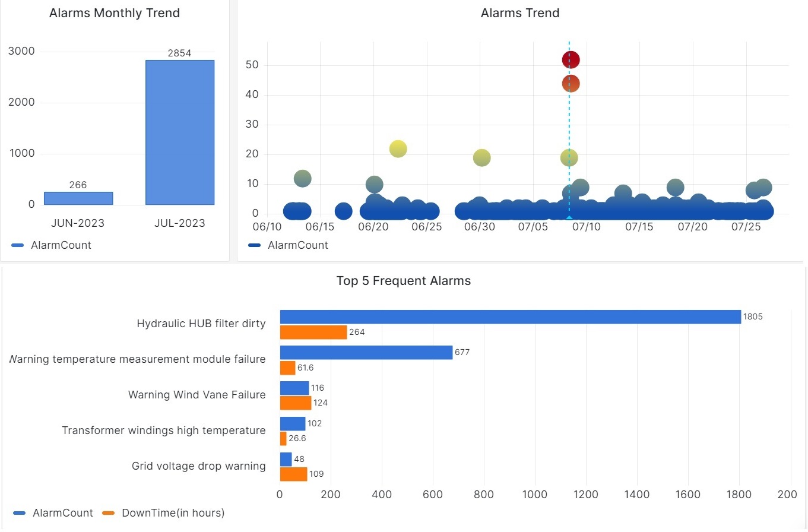This screenshot has height=532, width=808.
Task: Toggle DownTime(in hours) legend in Top 5 chart
Action: click(x=164, y=513)
